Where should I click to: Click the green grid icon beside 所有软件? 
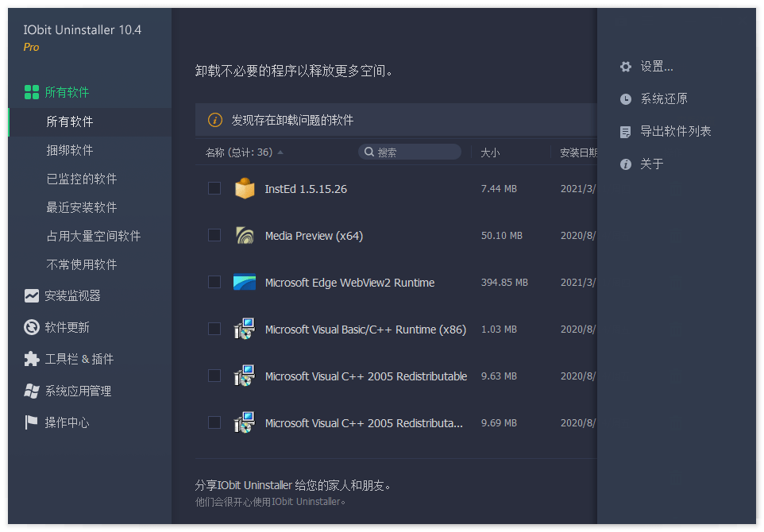tap(32, 92)
